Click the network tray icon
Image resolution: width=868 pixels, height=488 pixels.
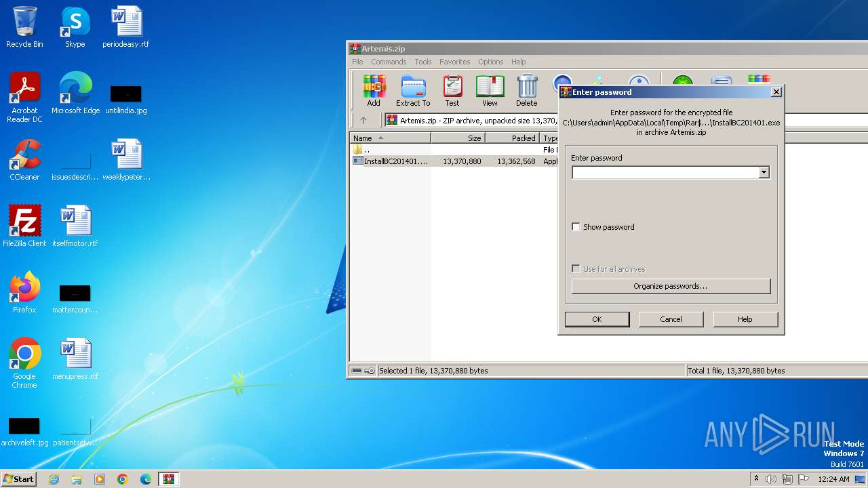787,479
